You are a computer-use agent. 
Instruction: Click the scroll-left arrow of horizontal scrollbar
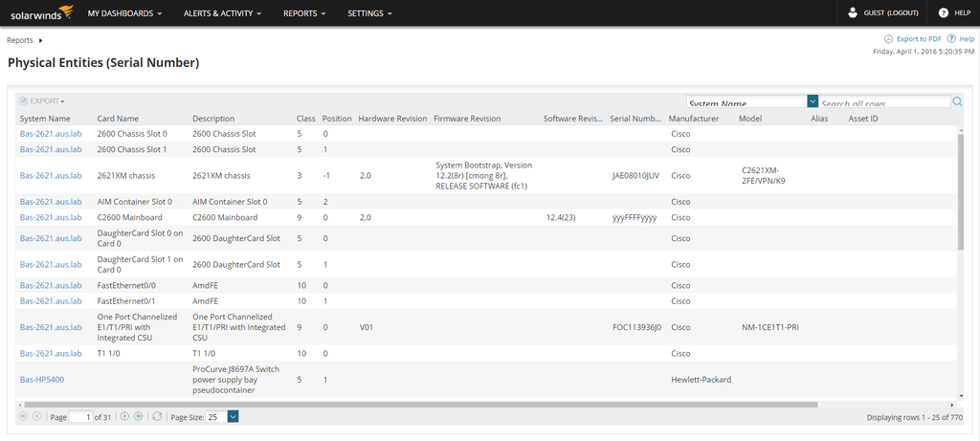coord(19,405)
